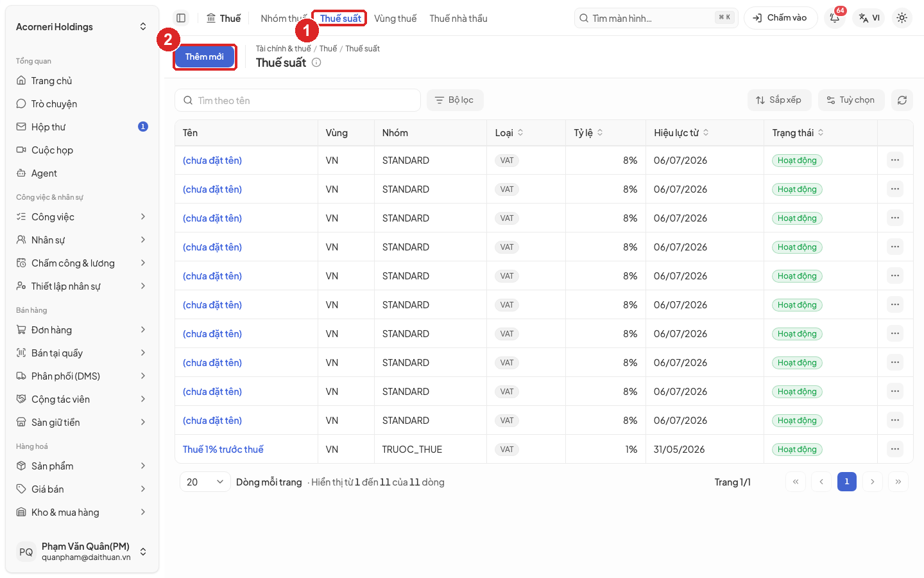Open the Thuế 1% trước thuế link
The image size is (924, 578).
[223, 450]
